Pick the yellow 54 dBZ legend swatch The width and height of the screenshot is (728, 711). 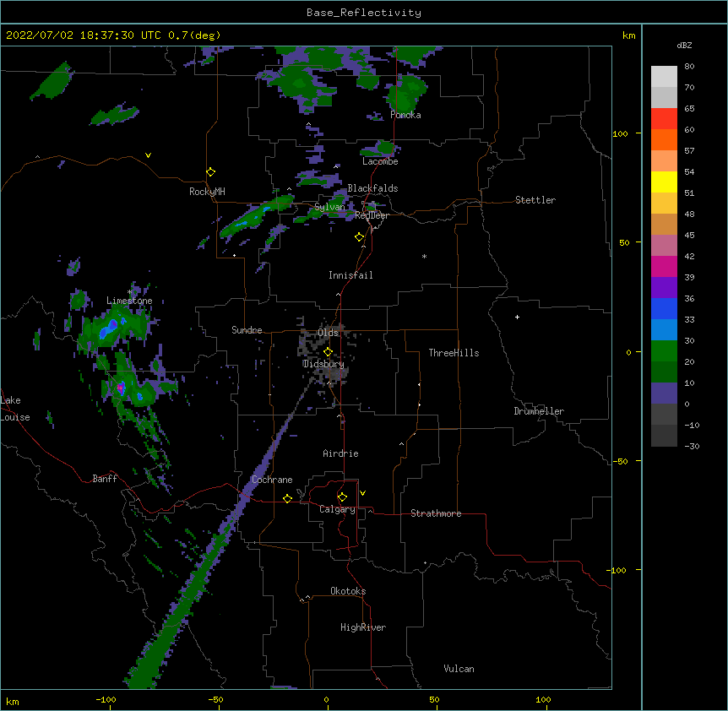click(x=664, y=182)
